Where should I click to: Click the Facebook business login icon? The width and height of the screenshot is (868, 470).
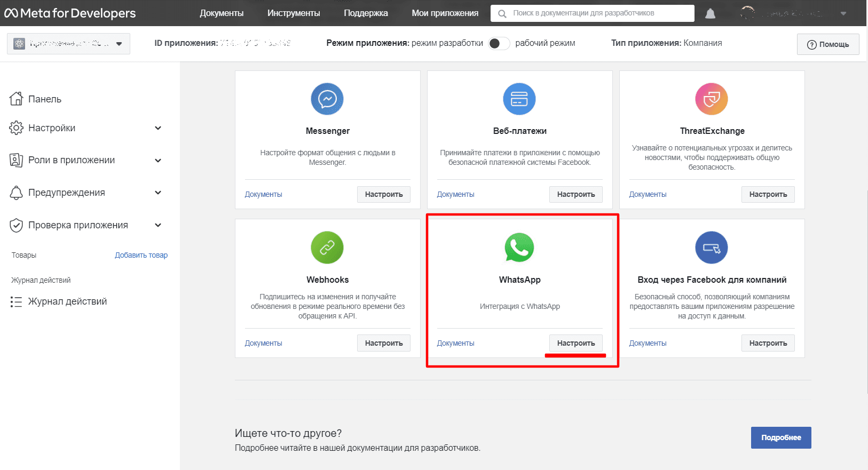click(712, 248)
